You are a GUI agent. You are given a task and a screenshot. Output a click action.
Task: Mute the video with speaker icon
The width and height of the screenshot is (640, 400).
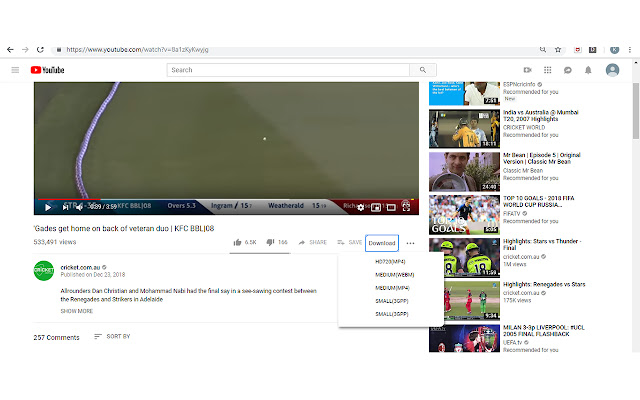(x=79, y=207)
